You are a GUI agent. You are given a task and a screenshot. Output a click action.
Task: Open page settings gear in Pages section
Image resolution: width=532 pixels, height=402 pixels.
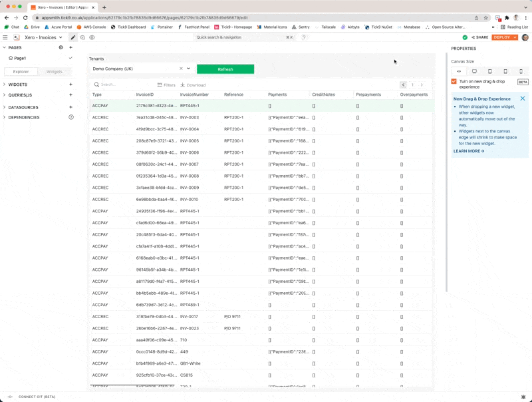61,48
